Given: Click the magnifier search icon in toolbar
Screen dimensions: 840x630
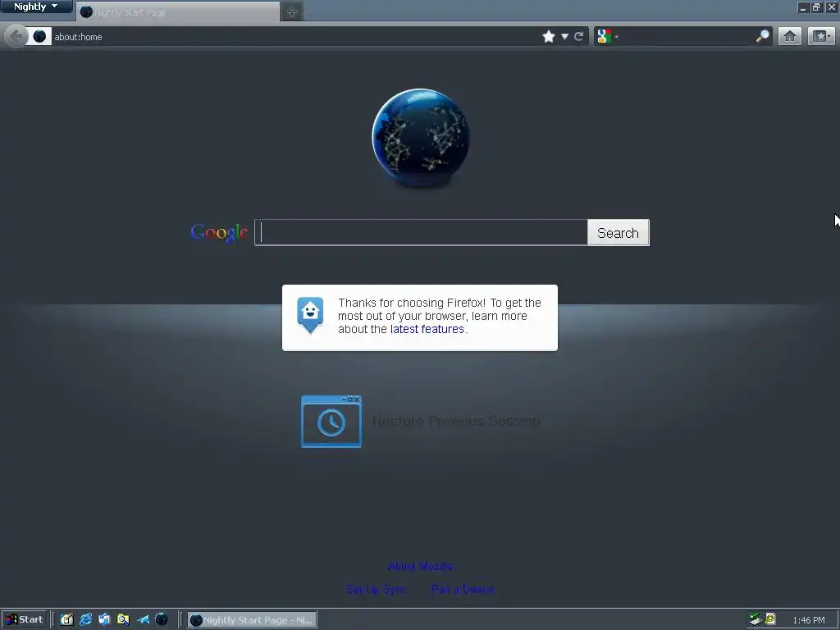Looking at the screenshot, I should [762, 36].
